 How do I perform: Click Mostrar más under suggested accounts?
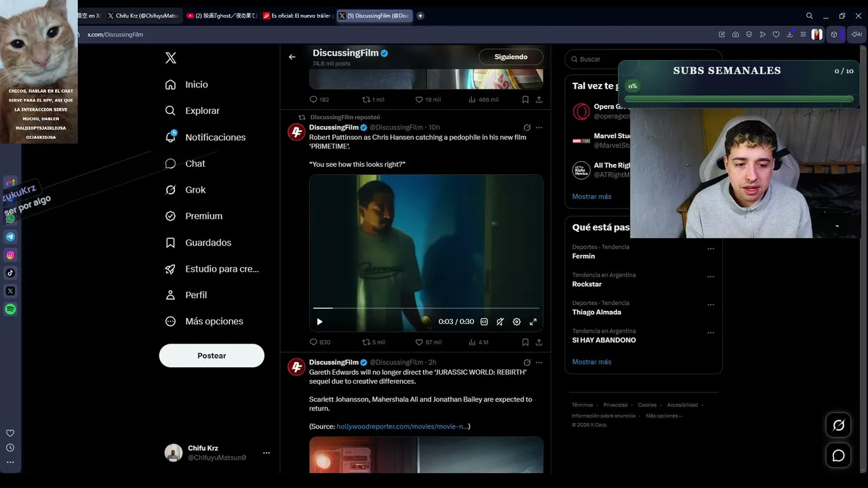click(x=591, y=197)
